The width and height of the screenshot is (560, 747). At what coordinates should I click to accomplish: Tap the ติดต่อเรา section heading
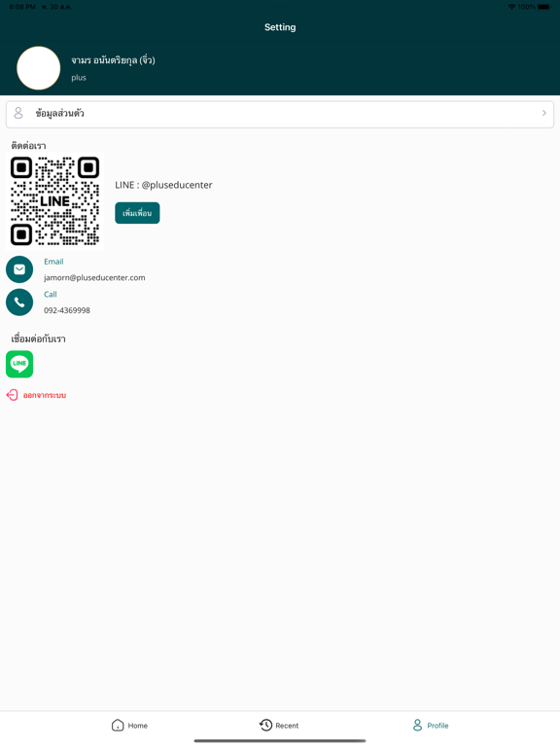[x=28, y=146]
